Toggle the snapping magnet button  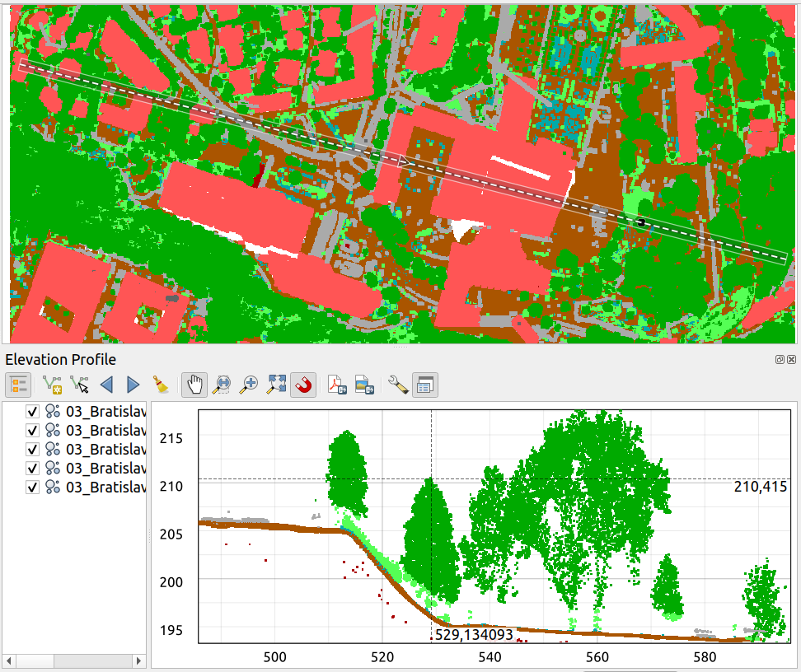point(303,385)
